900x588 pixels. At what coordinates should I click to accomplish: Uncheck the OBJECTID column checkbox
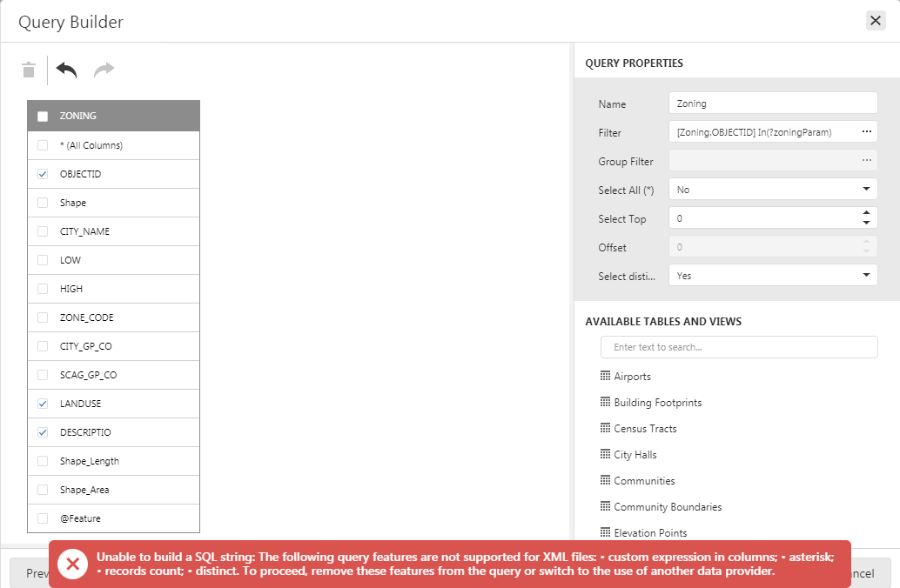(43, 174)
